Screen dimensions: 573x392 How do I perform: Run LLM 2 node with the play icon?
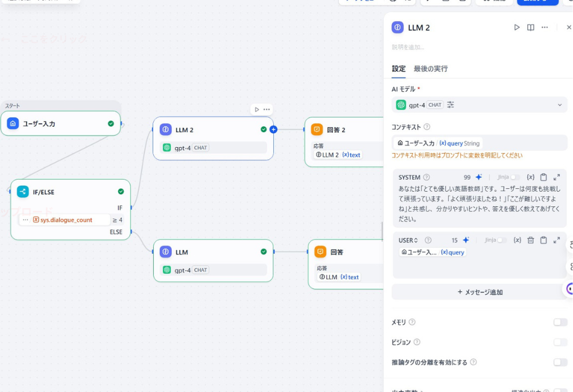tap(517, 27)
